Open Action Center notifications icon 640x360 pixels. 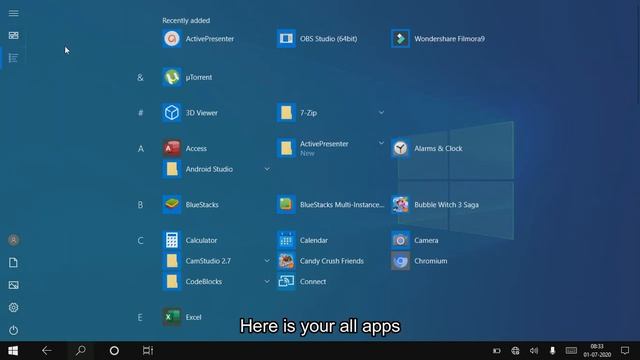[x=625, y=351]
